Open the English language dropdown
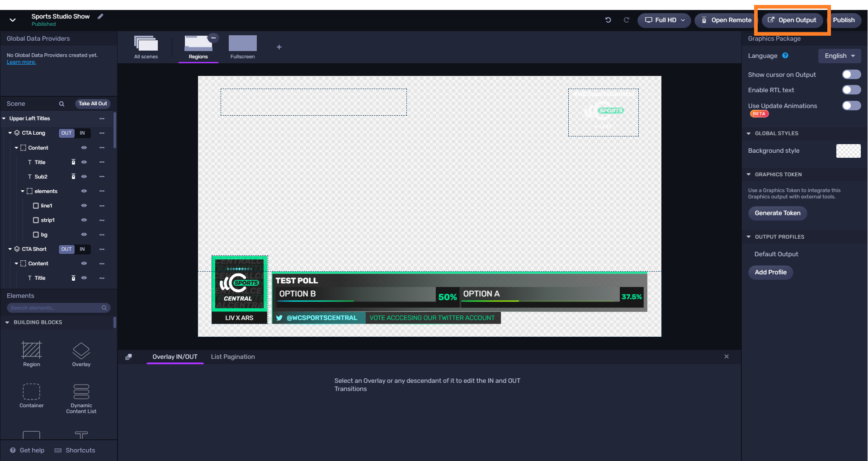The image size is (868, 461). (840, 56)
